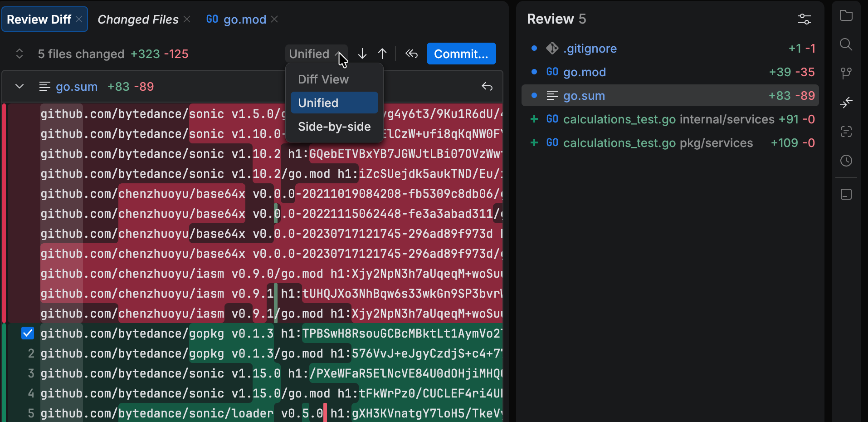
Task: Select .gitignore in Review list
Action: click(x=670, y=48)
